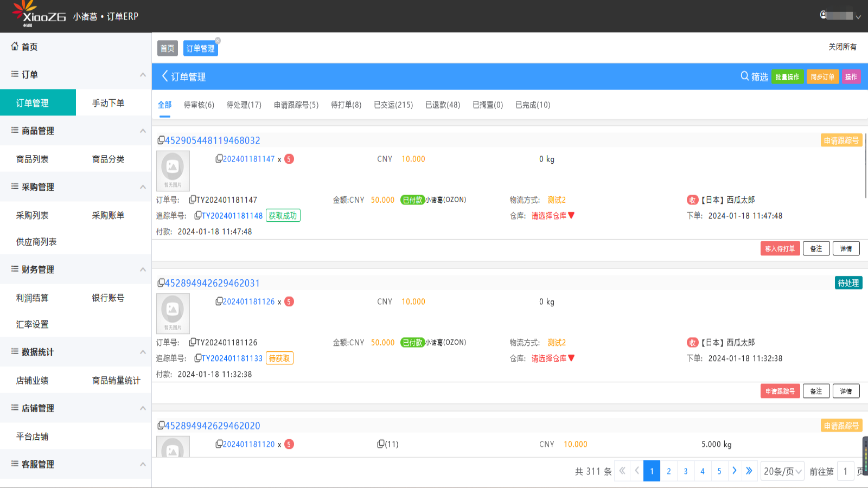
Task: Jump to last page double-arrow
Action: coord(749,471)
